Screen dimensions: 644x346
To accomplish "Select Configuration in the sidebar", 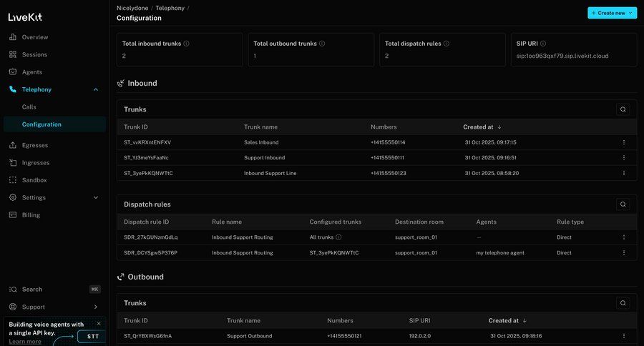I will pyautogui.click(x=54, y=124).
